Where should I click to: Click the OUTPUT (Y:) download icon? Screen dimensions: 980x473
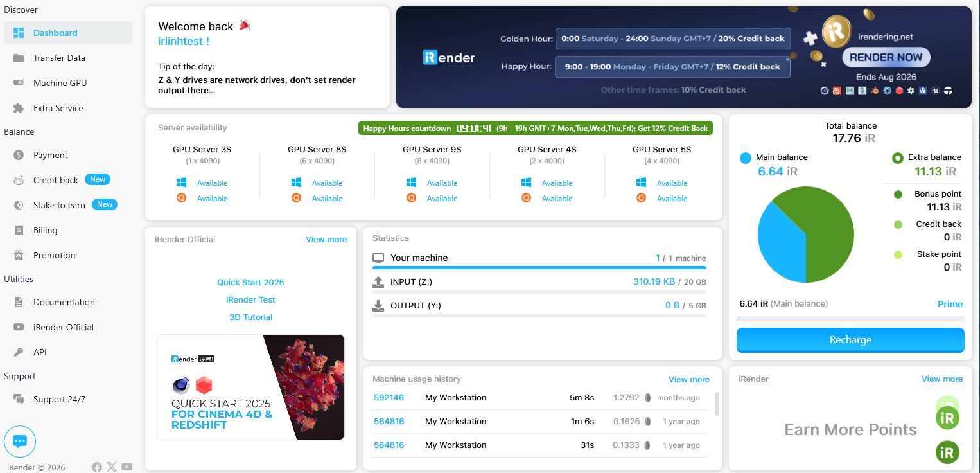click(x=378, y=305)
